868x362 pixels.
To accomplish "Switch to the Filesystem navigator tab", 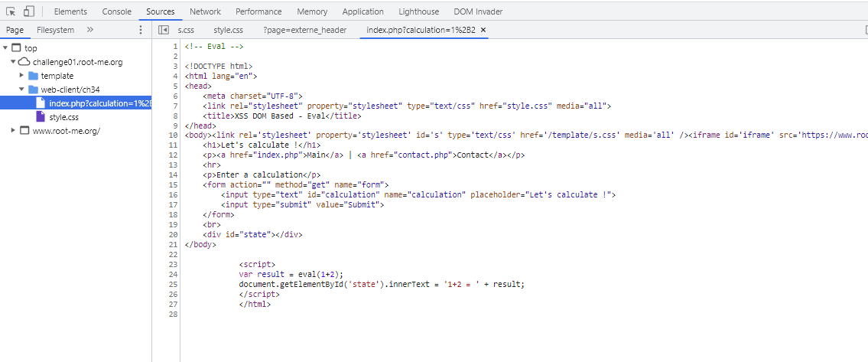I will 55,30.
